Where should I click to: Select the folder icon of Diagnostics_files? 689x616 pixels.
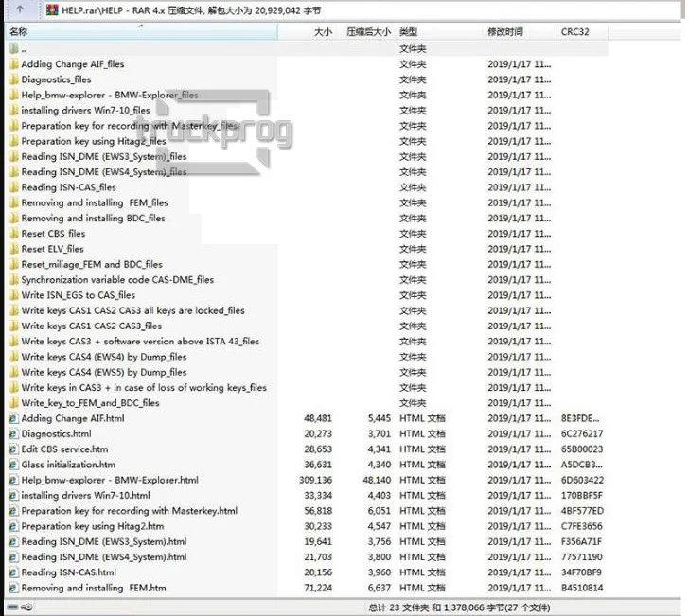(x=13, y=79)
